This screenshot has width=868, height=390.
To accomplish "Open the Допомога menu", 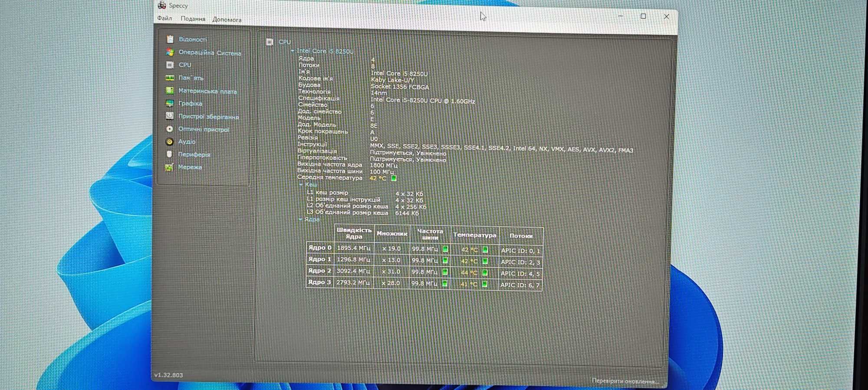I will tap(227, 20).
